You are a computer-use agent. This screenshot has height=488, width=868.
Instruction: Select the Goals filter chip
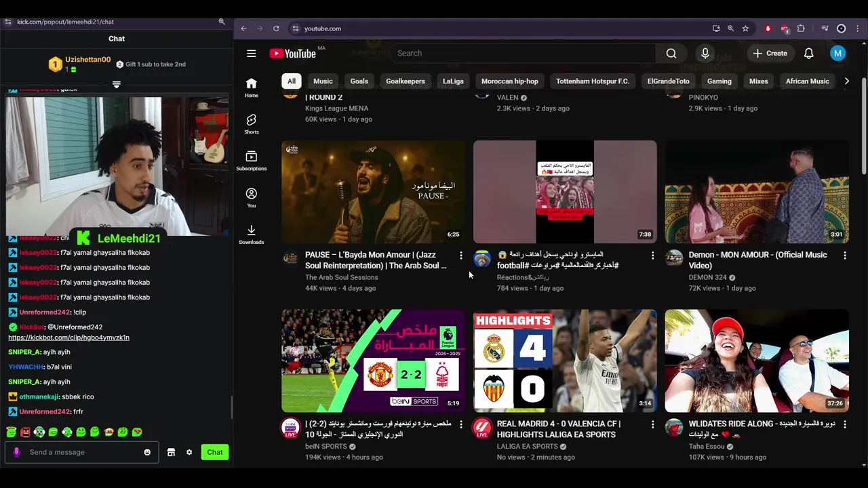coord(359,81)
